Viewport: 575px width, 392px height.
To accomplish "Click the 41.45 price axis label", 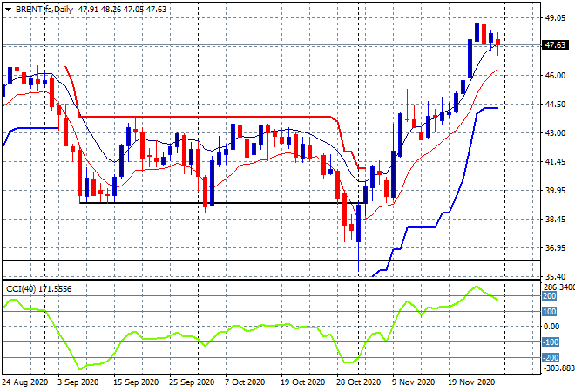I will point(555,162).
